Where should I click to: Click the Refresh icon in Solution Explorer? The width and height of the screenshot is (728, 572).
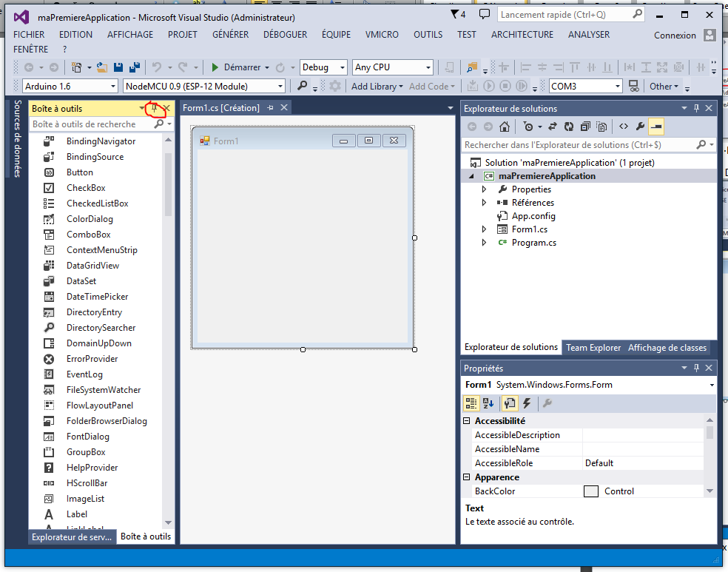[x=569, y=127]
